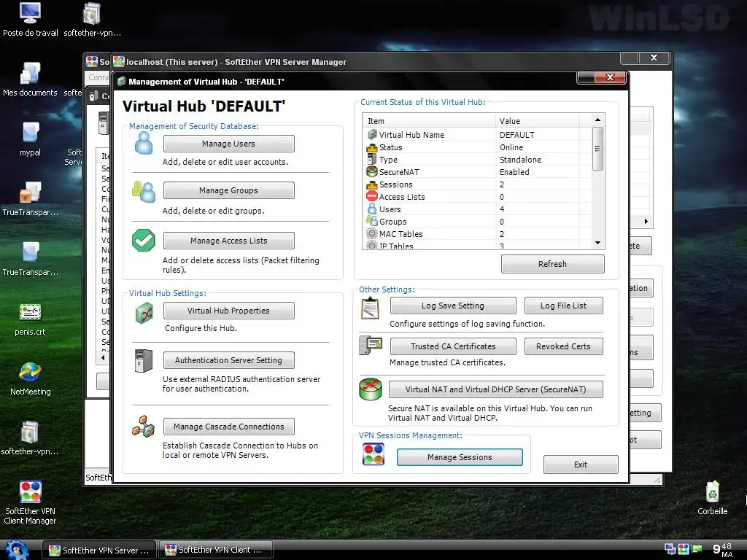Click the Log Save Setting clipboard icon
This screenshot has width=747, height=560.
[x=370, y=308]
